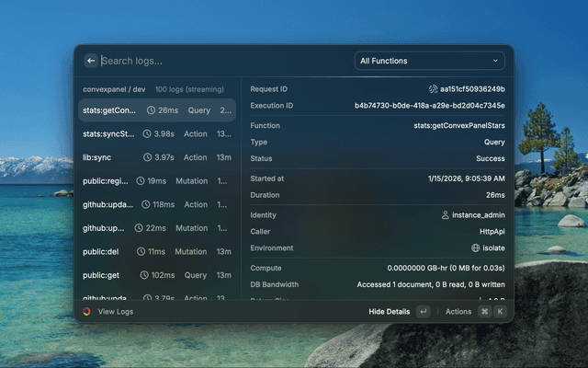Screen dimensions: 588x368
Task: Click the Execution ID value b4b74730
Action: [429, 106]
